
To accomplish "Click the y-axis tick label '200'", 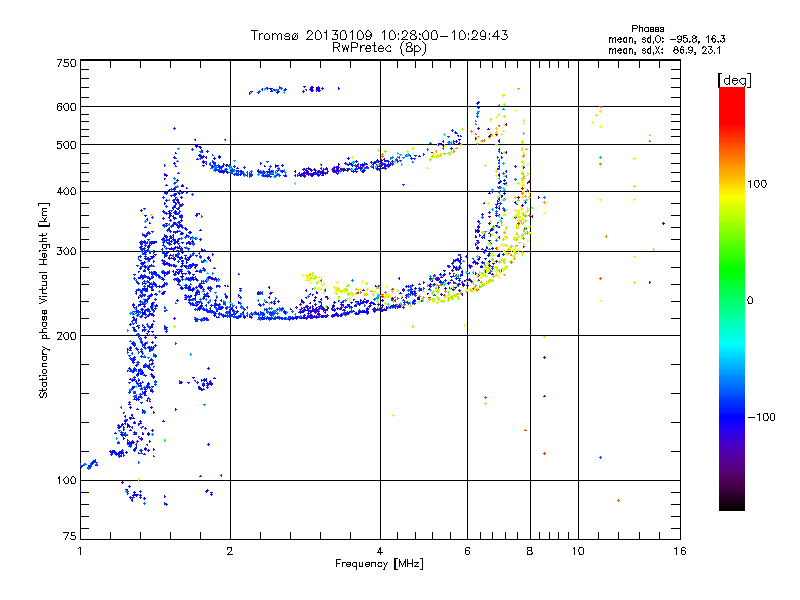I will [x=67, y=336].
